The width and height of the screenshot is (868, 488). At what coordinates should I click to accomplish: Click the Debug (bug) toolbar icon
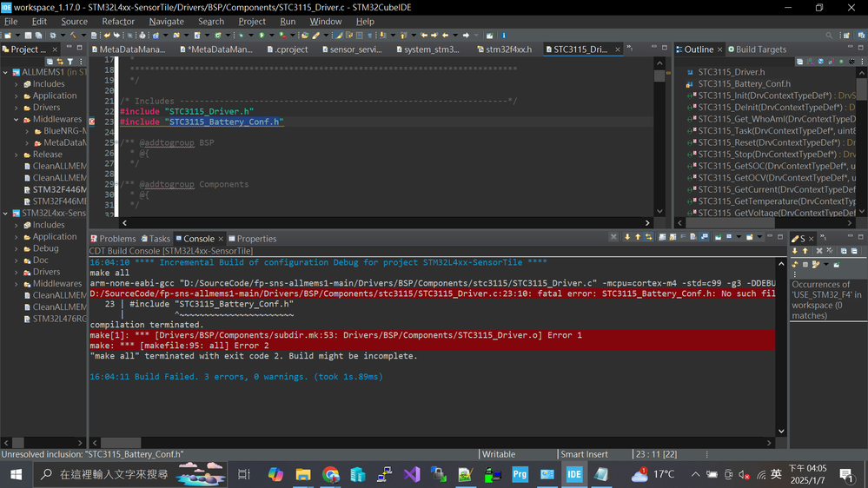pos(242,36)
